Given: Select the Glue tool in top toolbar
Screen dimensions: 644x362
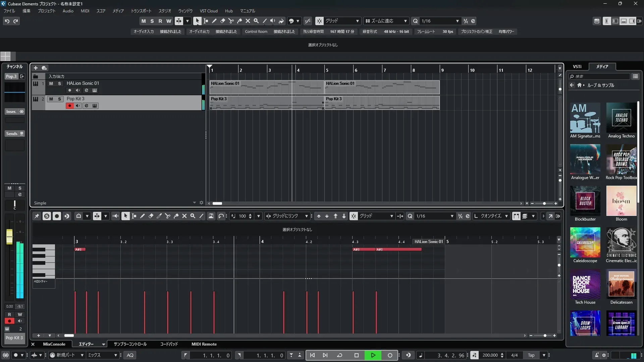Looking at the screenshot, I should pos(239,21).
